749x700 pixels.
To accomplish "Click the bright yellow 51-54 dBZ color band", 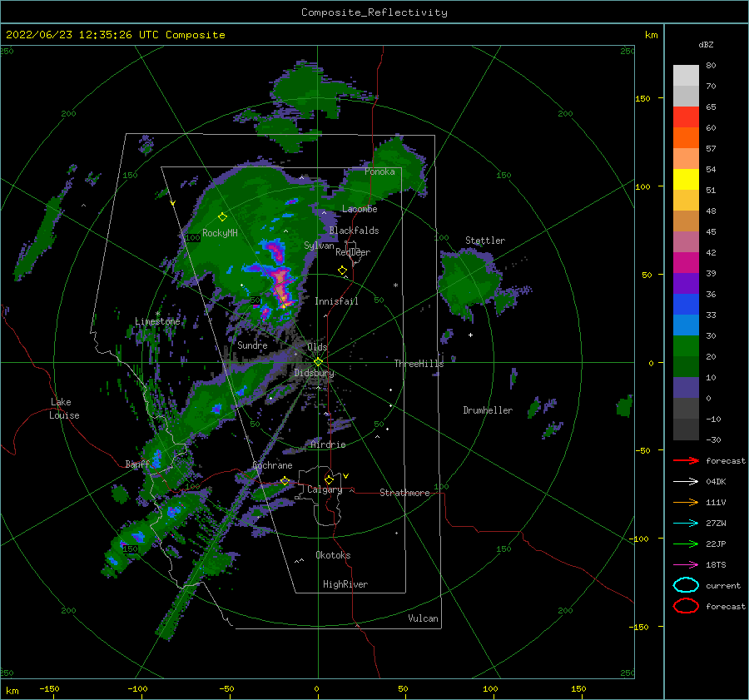I will [x=686, y=179].
